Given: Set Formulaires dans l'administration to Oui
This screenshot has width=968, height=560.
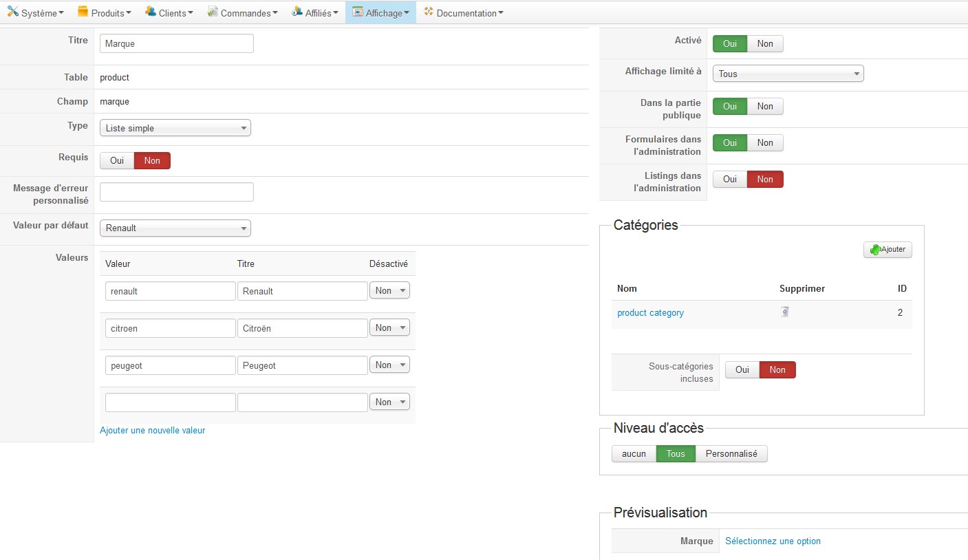Looking at the screenshot, I should (730, 142).
